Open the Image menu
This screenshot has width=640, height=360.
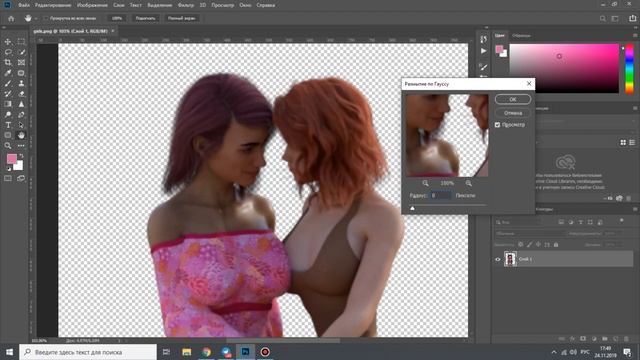pos(92,5)
